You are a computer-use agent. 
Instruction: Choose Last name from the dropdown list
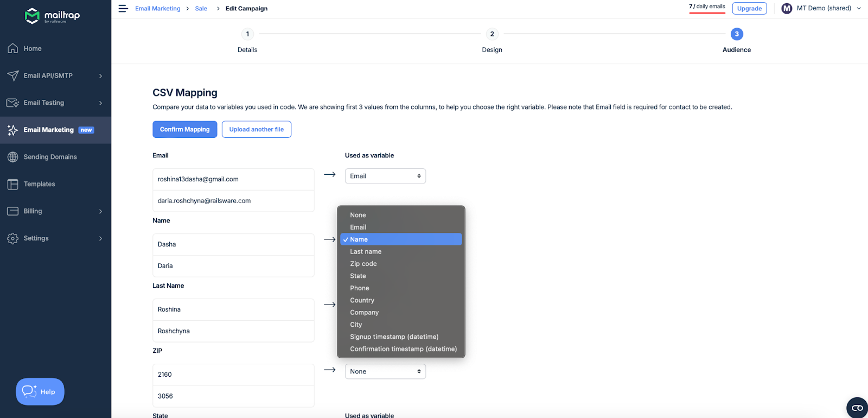[x=366, y=251]
